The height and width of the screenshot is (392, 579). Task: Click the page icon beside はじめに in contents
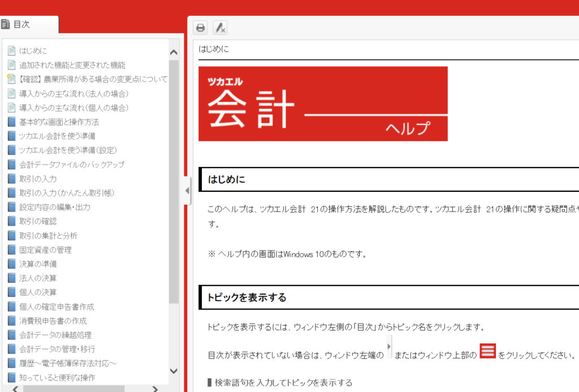(x=12, y=50)
